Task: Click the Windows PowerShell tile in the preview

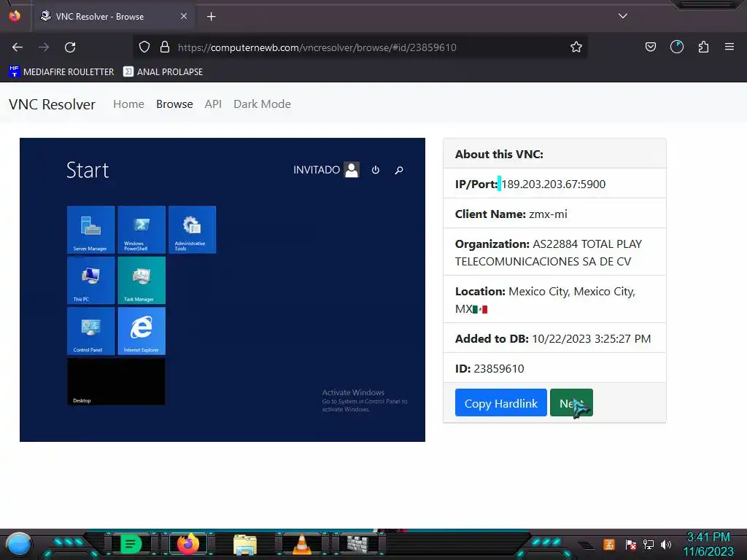Action: (142, 230)
